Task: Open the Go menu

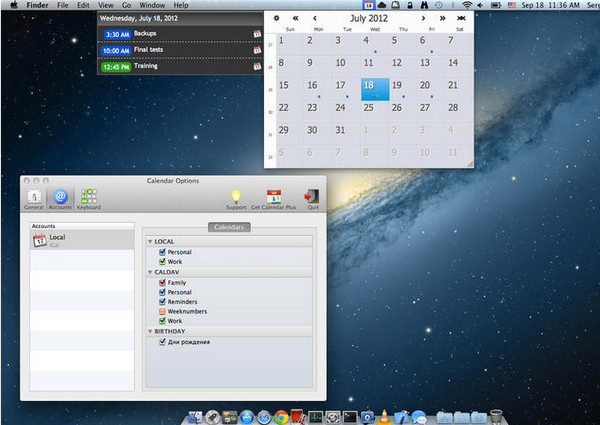Action: point(126,5)
